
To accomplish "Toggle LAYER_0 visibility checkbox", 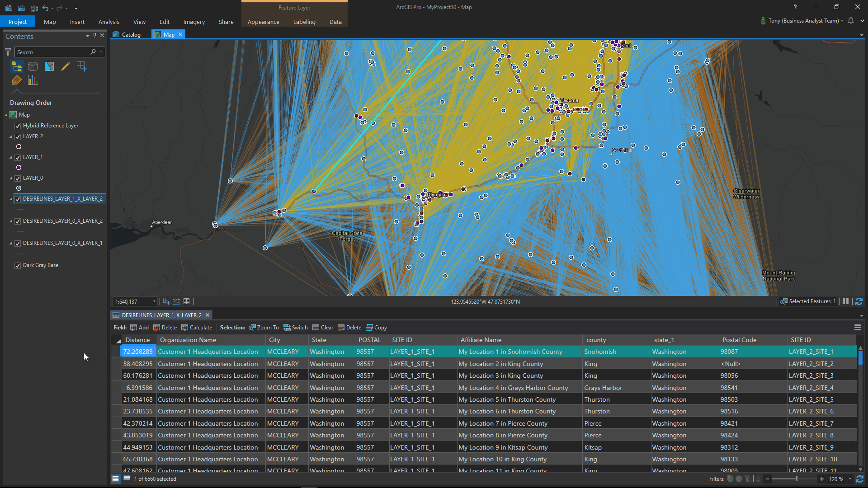I will [18, 178].
